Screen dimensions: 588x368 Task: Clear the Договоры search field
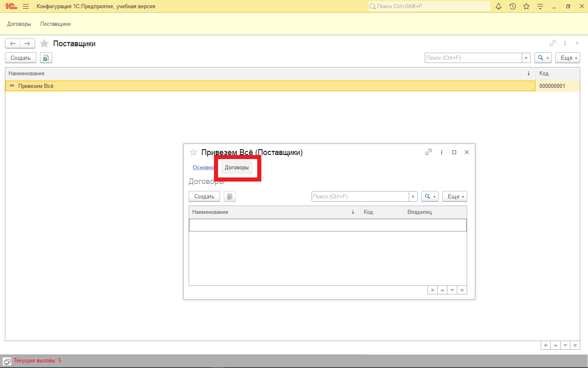pyautogui.click(x=413, y=197)
